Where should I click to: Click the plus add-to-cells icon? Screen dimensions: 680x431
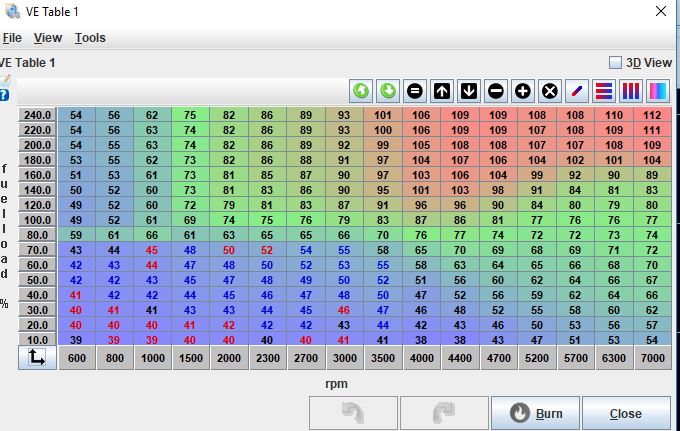click(x=523, y=91)
